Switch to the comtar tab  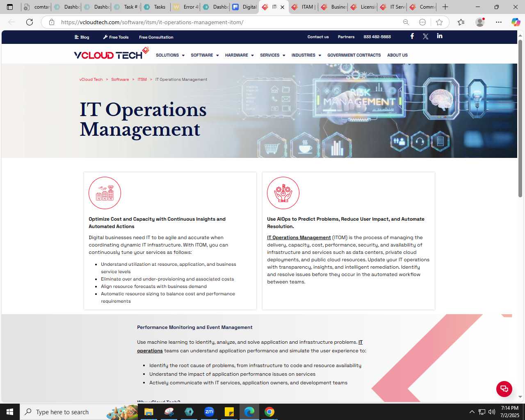37,7
